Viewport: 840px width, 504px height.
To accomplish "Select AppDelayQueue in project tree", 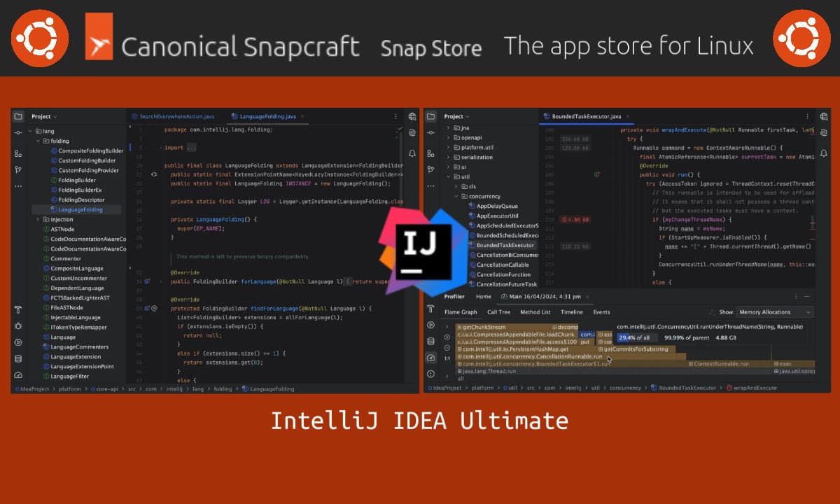I will (493, 206).
